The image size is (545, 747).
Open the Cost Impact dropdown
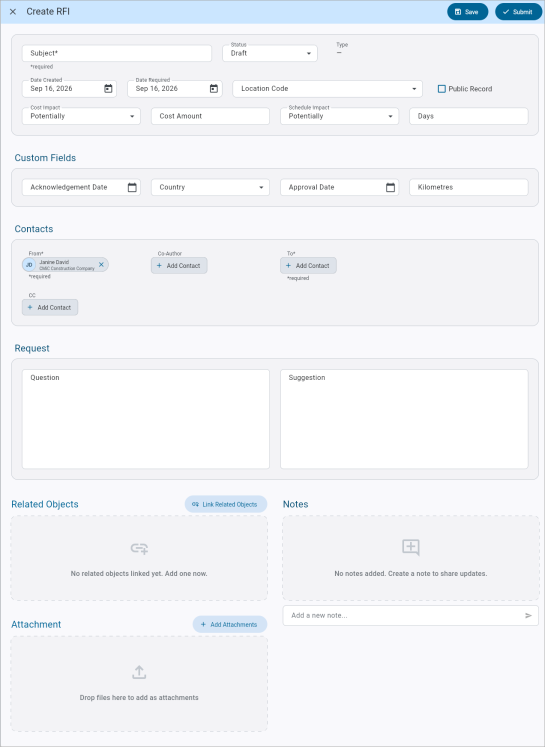(81, 116)
